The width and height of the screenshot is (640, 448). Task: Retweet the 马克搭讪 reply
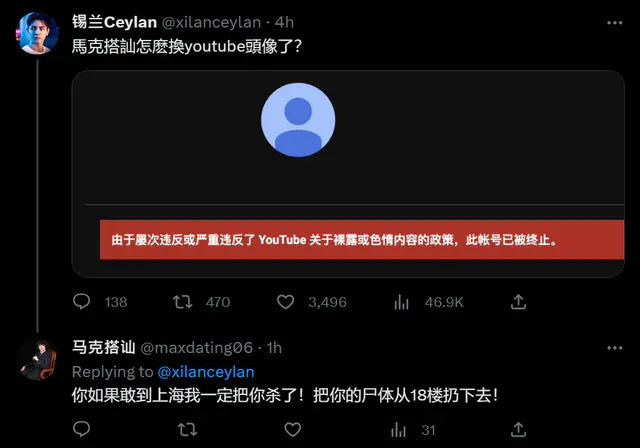187,429
